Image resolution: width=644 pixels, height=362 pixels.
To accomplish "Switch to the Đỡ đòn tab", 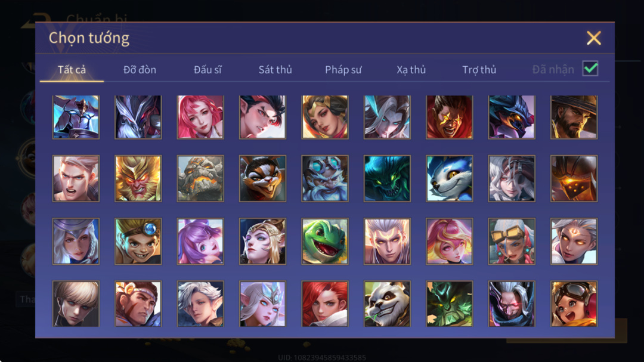I will pyautogui.click(x=140, y=69).
